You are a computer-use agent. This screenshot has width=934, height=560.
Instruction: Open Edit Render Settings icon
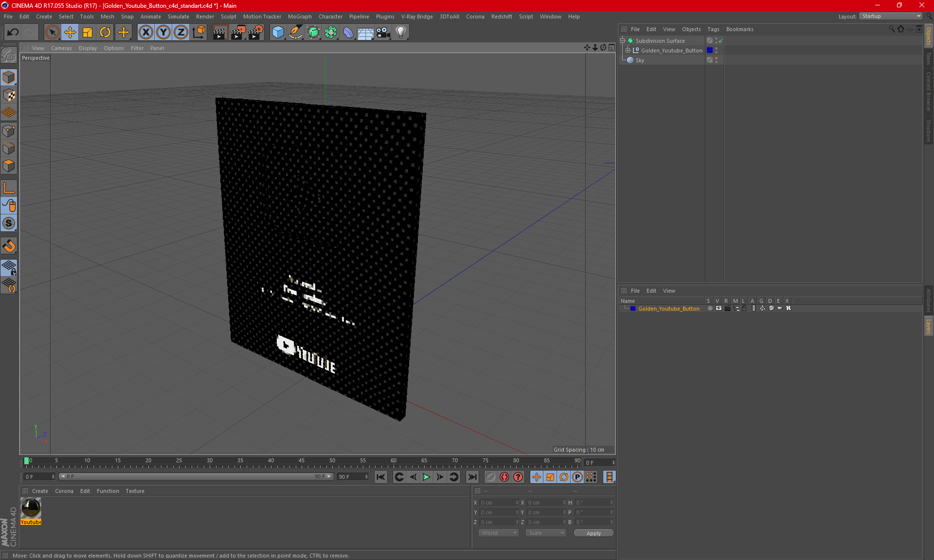[256, 33]
